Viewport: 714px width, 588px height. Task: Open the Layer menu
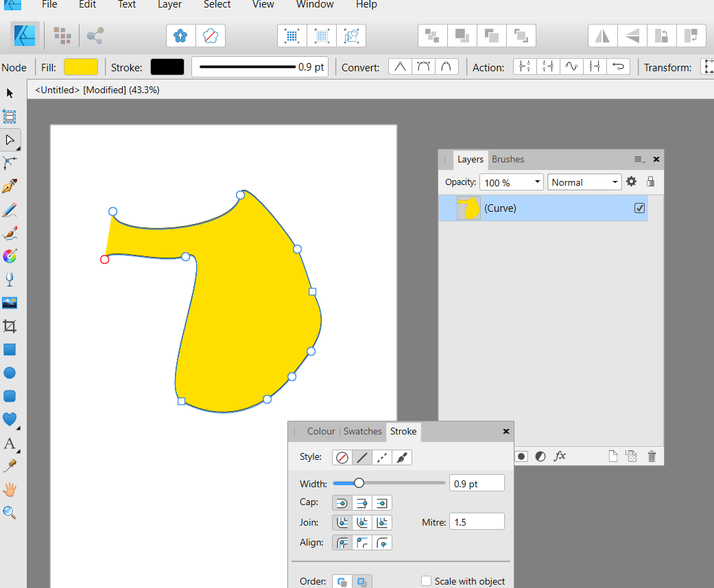[169, 5]
